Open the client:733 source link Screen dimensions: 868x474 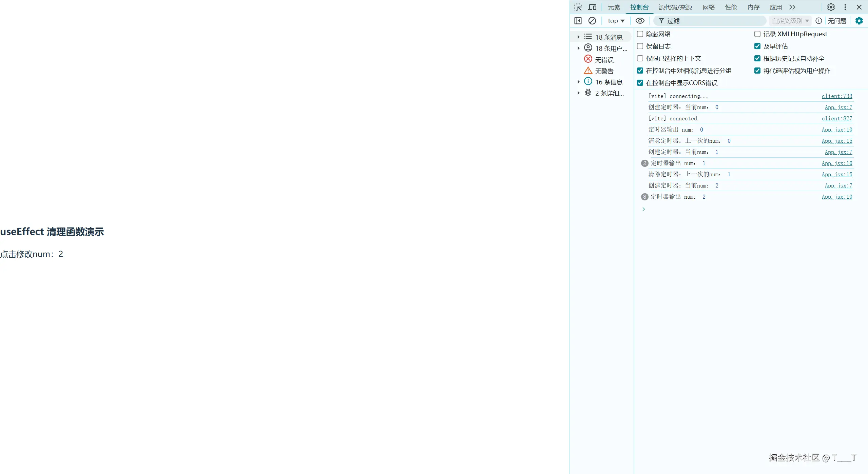[x=836, y=96]
